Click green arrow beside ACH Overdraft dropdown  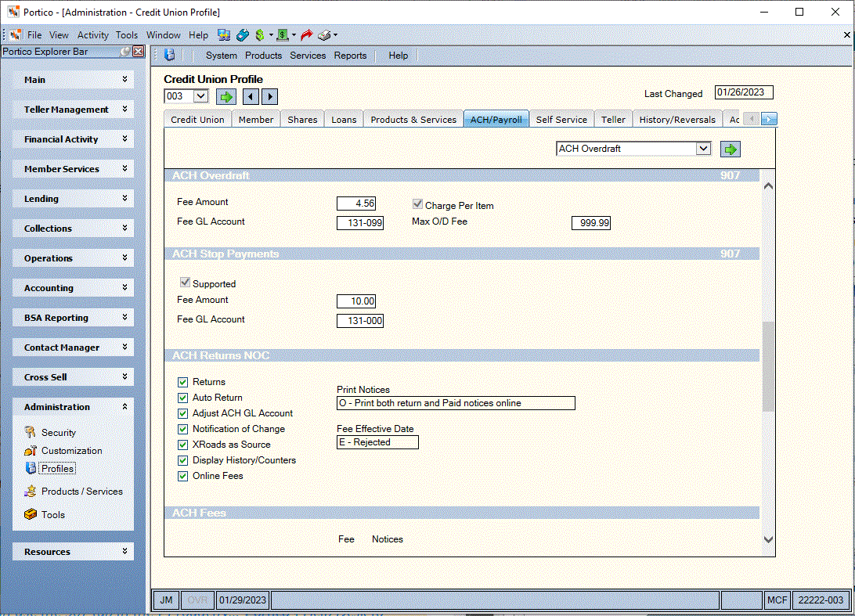coord(731,149)
